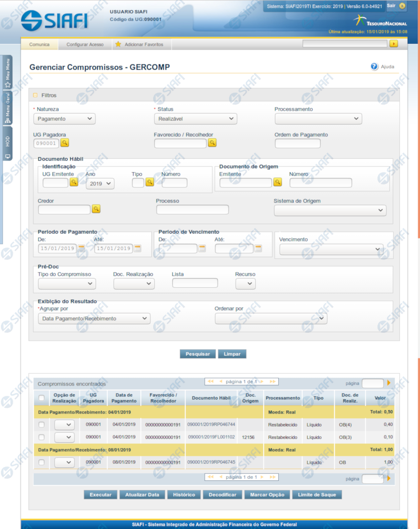Click the Documento de Origem Emitente lookup icon
Screen dimensions: 420x529
coord(277,182)
